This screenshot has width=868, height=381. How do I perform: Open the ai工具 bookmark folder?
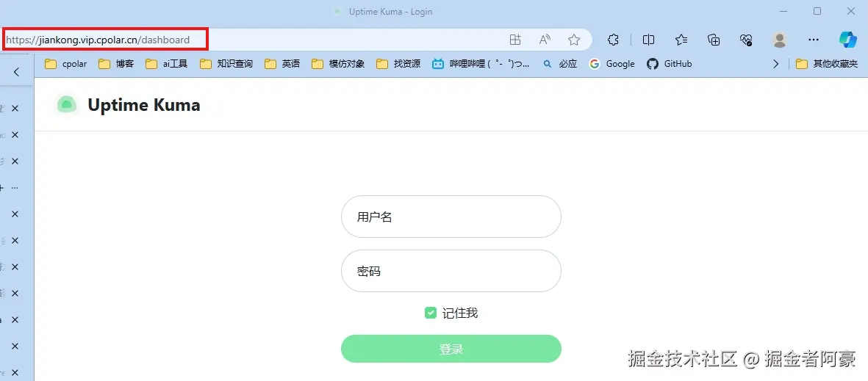coord(167,64)
